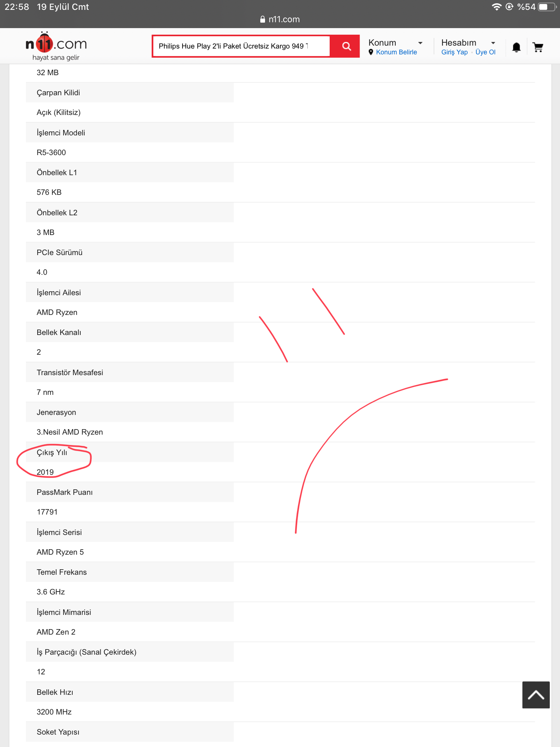Click the red search magnifier button
The width and height of the screenshot is (560, 747).
tap(346, 46)
